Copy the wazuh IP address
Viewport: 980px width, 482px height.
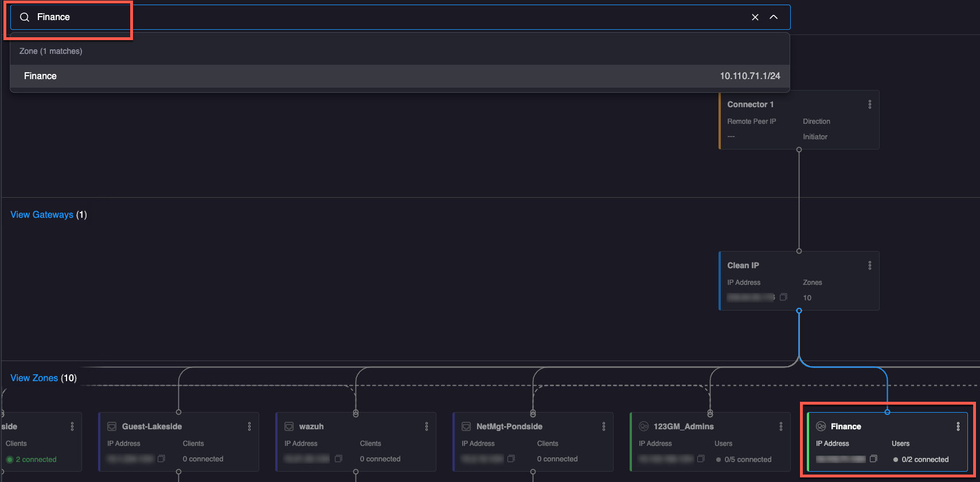338,459
